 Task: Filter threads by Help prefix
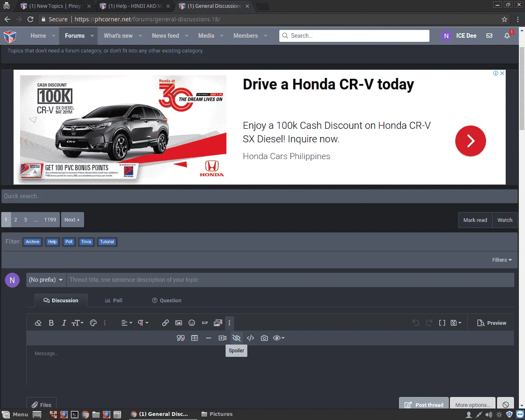52,242
